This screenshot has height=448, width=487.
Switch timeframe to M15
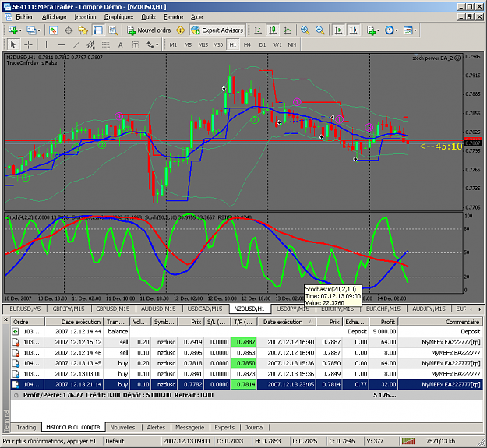pyautogui.click(x=203, y=44)
